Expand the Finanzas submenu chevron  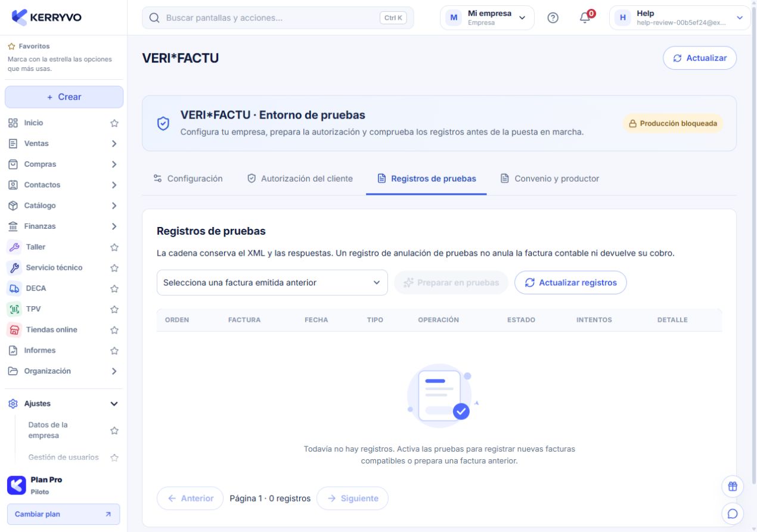[x=114, y=226]
